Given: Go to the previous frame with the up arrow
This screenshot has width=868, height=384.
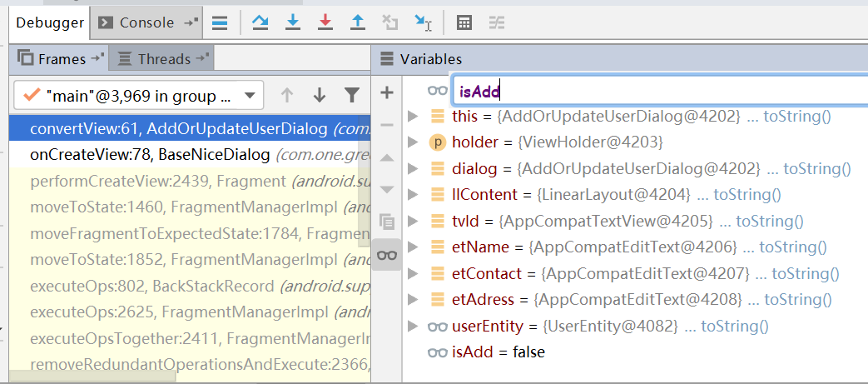Looking at the screenshot, I should (286, 95).
